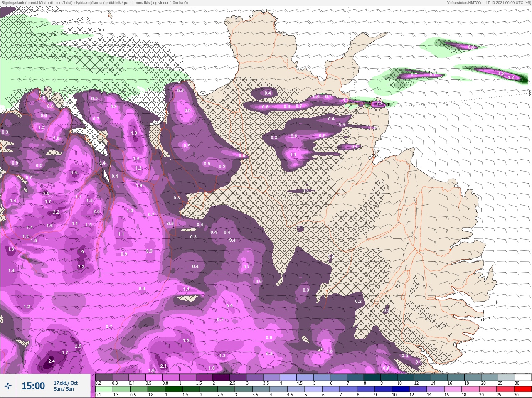Select the 15:00 forecast time label

(33, 386)
